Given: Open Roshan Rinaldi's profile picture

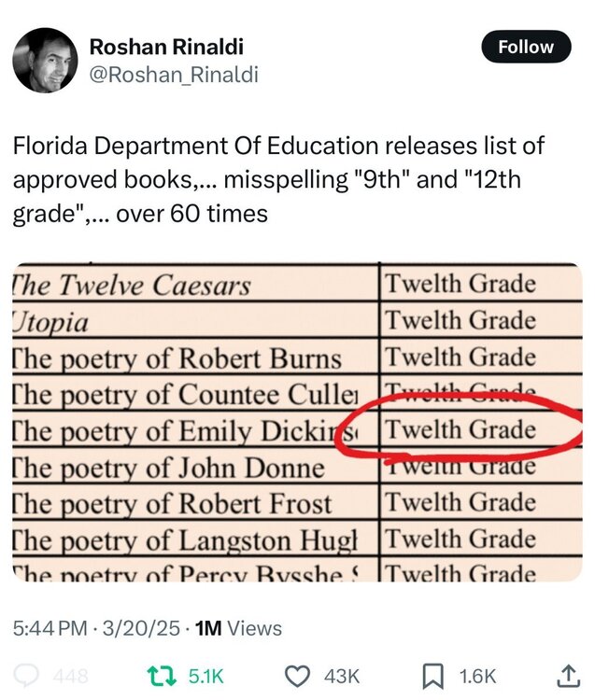Looking at the screenshot, I should pyautogui.click(x=45, y=61).
